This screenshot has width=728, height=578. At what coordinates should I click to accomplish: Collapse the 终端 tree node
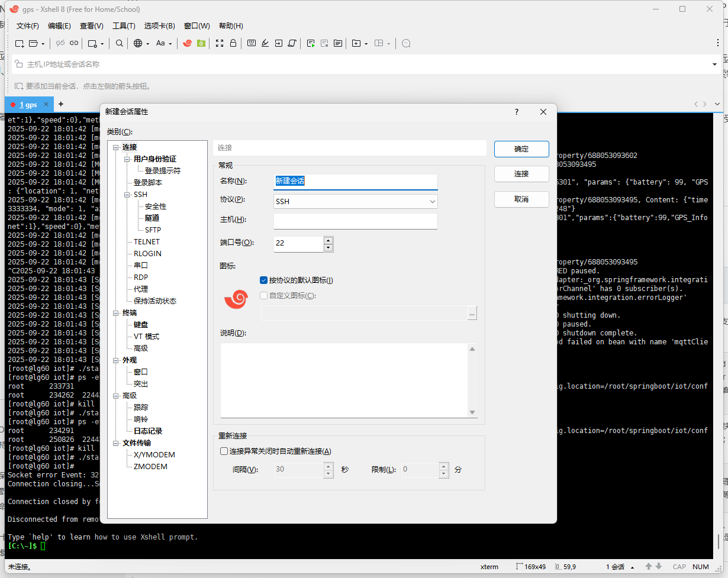coord(116,313)
